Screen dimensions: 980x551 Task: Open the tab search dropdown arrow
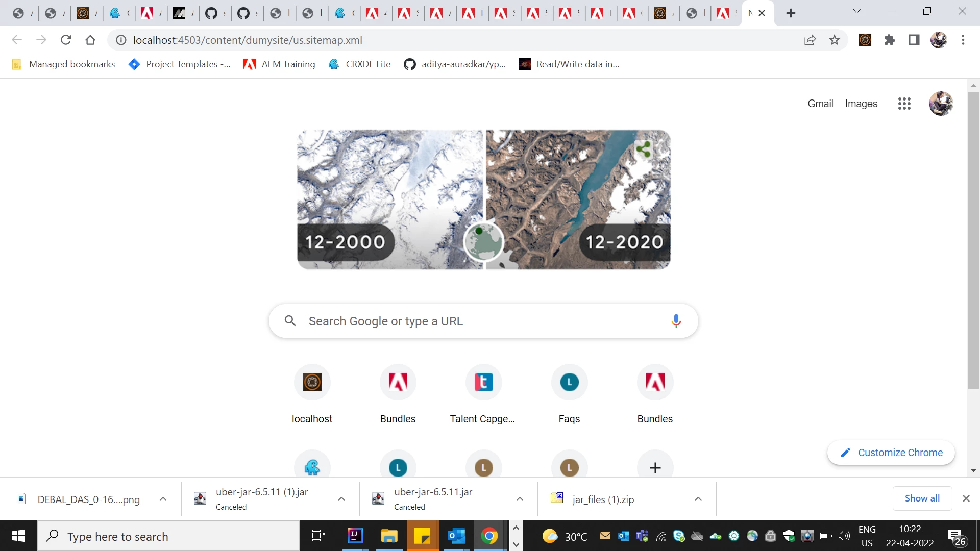(x=857, y=11)
